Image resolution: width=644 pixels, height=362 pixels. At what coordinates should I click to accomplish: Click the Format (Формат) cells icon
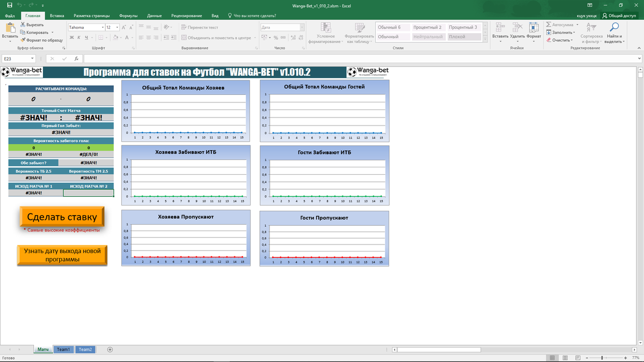(534, 32)
